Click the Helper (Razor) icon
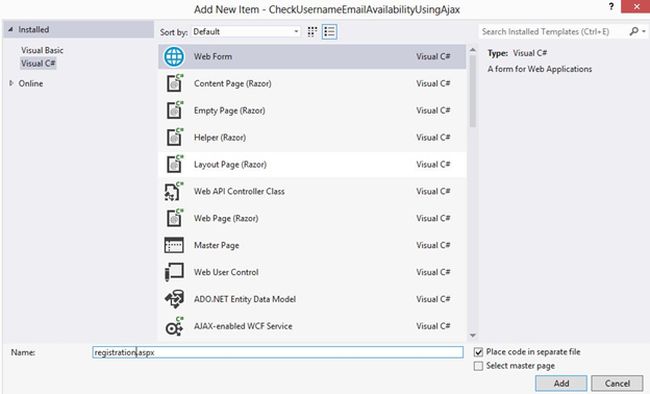 tap(175, 137)
